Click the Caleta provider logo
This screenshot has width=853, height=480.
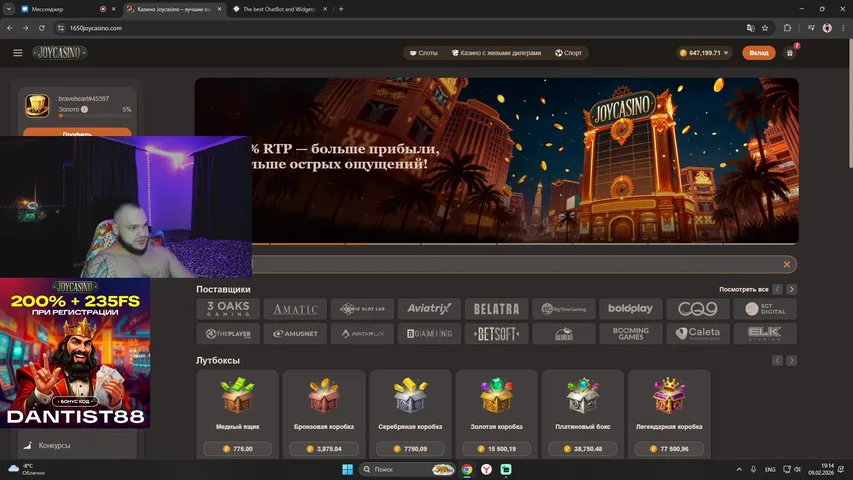coord(697,334)
